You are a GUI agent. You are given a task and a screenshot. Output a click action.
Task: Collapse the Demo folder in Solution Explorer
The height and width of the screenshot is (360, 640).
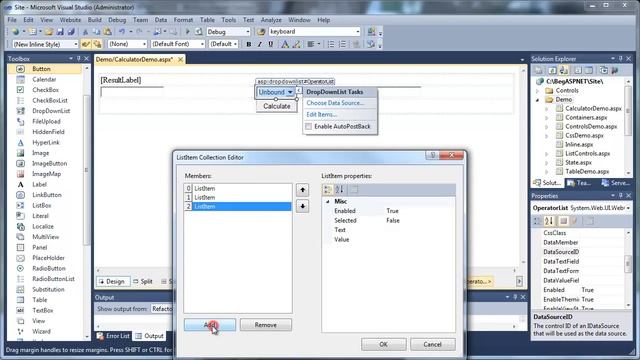pos(538,100)
